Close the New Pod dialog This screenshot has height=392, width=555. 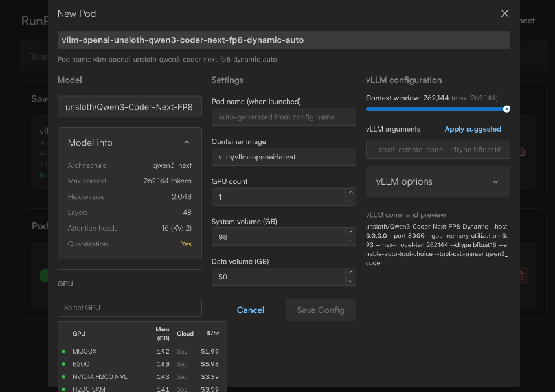tap(504, 14)
